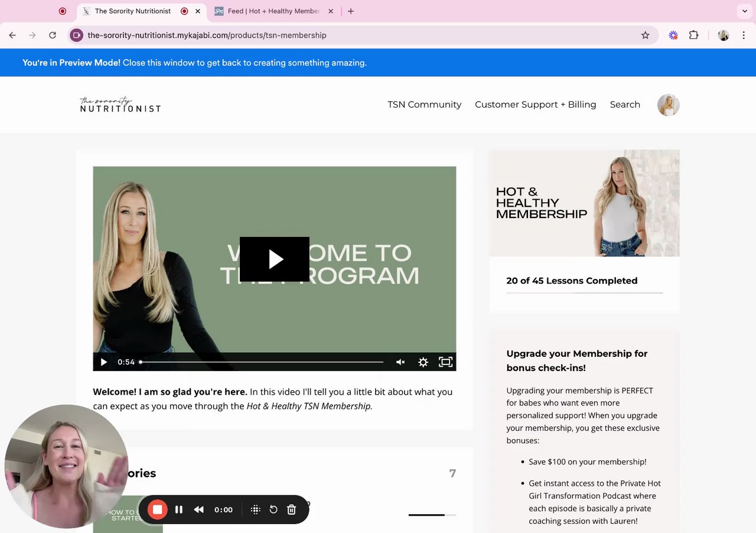756x533 pixels.
Task: Open the tab search dropdown arrow
Action: click(x=744, y=11)
